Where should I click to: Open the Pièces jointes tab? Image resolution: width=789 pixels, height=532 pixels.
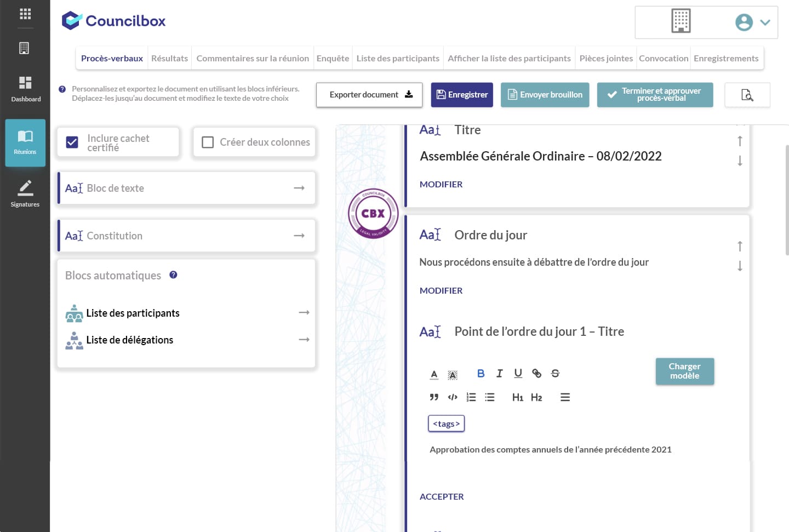(x=605, y=58)
